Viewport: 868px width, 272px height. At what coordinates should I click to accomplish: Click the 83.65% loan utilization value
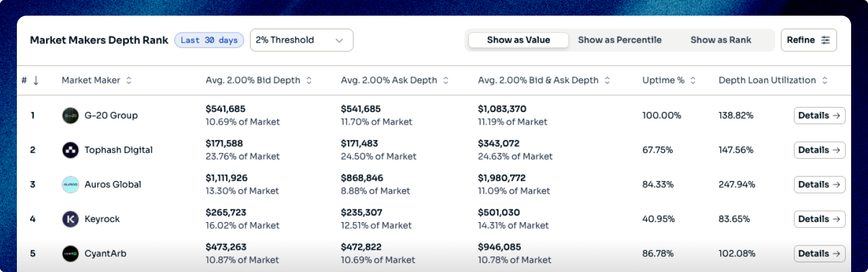734,219
